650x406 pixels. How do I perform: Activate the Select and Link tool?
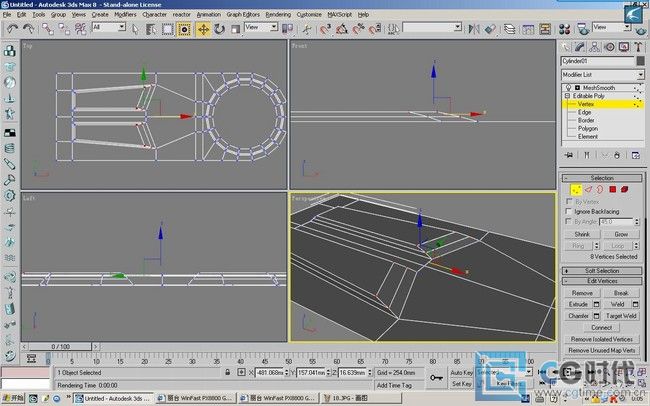[x=48, y=29]
